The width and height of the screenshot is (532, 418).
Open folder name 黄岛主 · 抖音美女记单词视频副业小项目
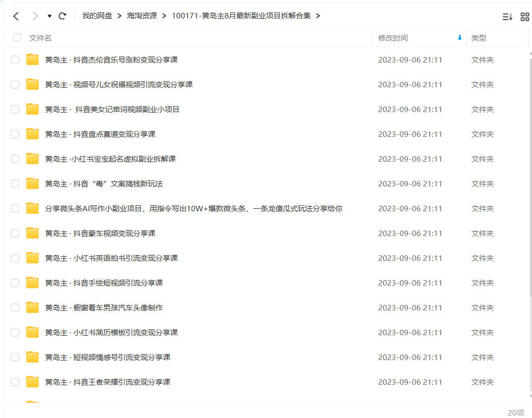click(x=112, y=110)
